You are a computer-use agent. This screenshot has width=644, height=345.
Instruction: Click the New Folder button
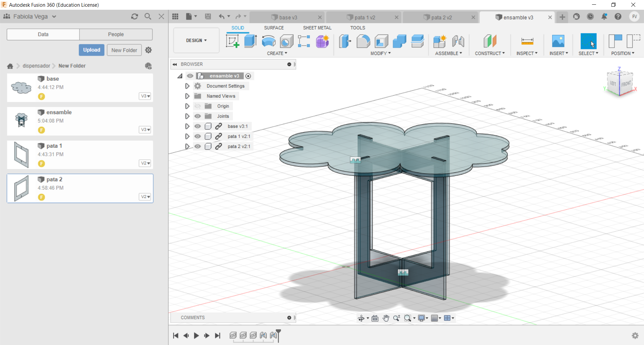click(124, 50)
